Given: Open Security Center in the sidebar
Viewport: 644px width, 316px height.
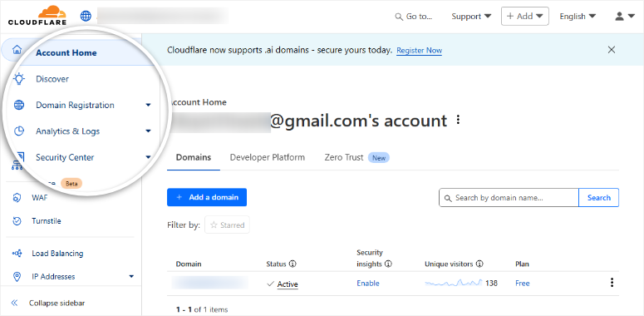Looking at the screenshot, I should click(65, 157).
